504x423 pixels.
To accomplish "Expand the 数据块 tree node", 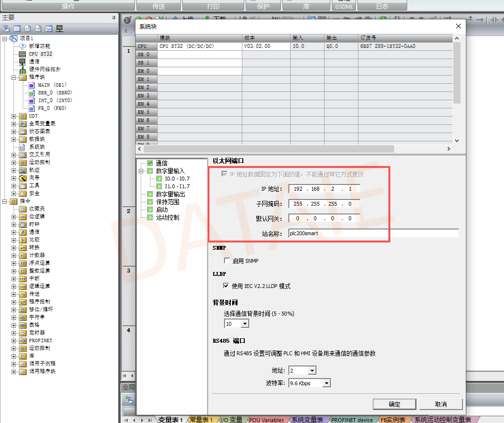I will 14,139.
